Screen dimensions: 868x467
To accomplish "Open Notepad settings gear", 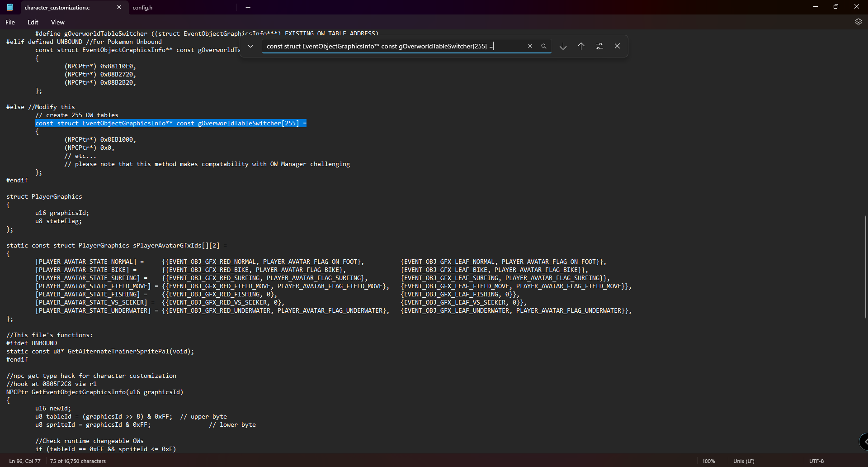I will 858,22.
